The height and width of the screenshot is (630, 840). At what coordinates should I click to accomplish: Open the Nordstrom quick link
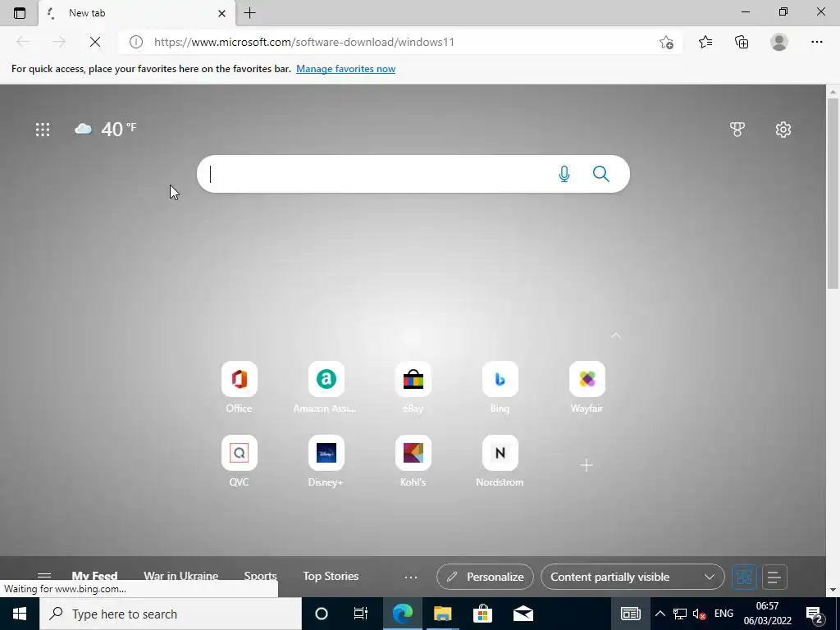click(x=500, y=461)
